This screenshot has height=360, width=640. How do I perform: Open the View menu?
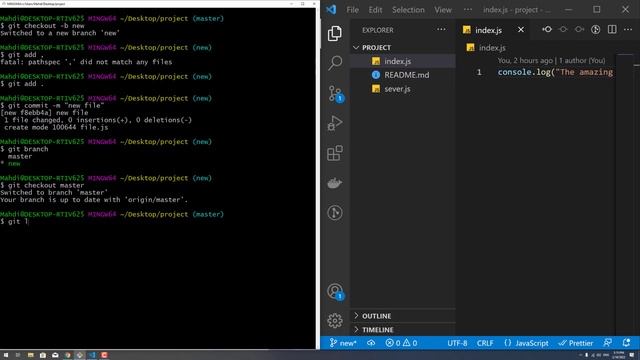(x=443, y=10)
